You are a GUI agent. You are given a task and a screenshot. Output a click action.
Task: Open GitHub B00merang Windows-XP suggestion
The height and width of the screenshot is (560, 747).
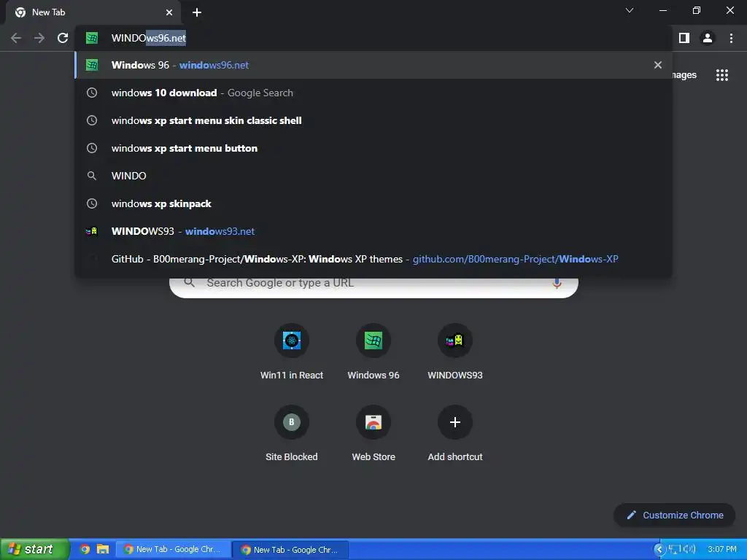pyautogui.click(x=373, y=259)
